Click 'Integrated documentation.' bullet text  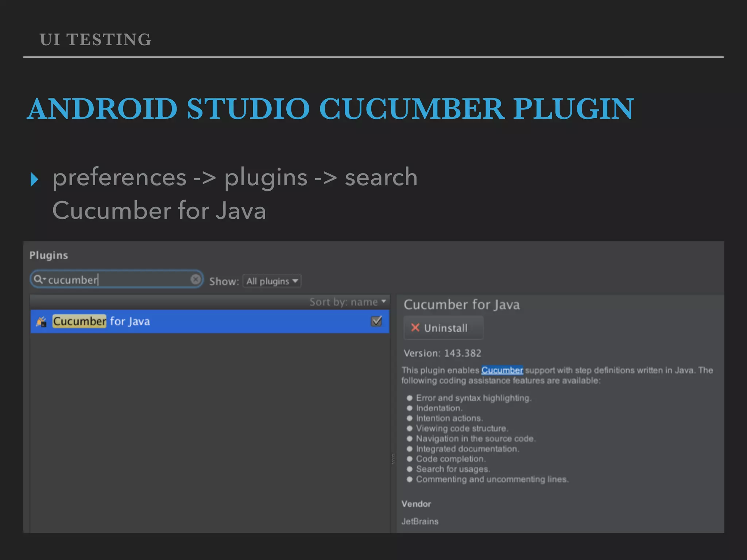[468, 449]
